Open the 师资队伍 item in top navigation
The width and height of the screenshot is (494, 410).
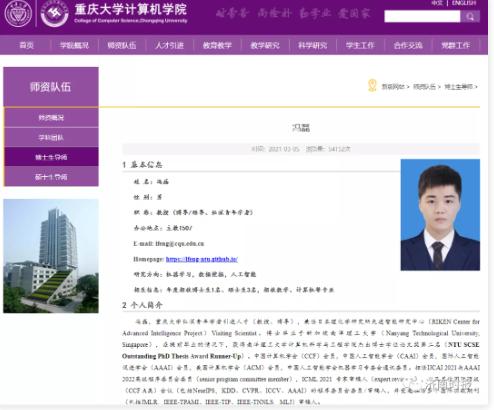[x=122, y=45]
